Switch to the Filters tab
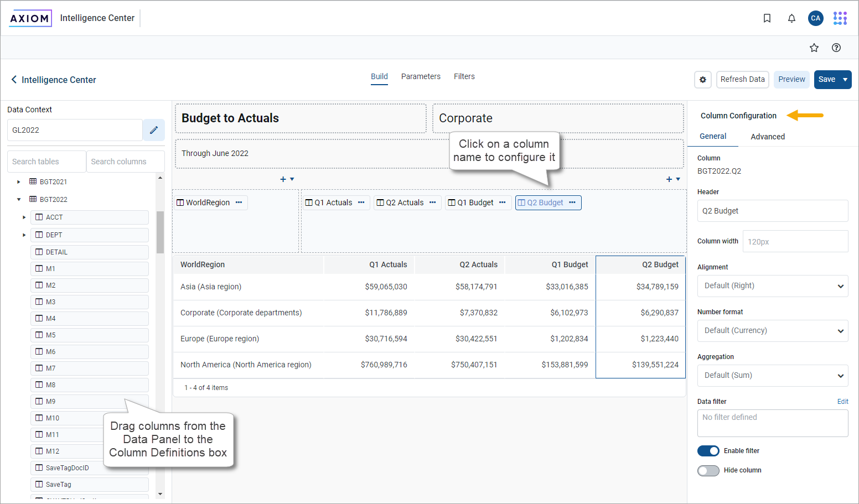This screenshot has width=859, height=504. (x=464, y=76)
